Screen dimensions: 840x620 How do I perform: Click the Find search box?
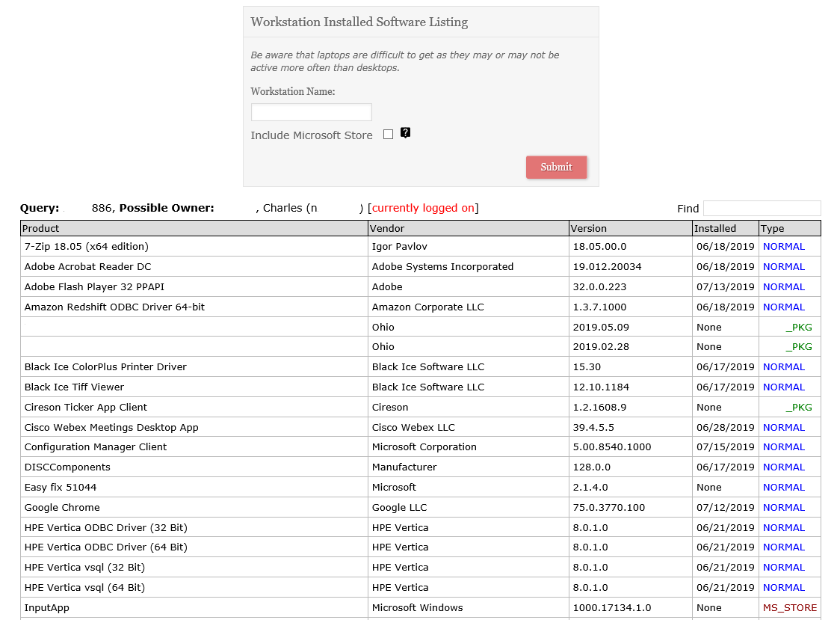point(762,209)
